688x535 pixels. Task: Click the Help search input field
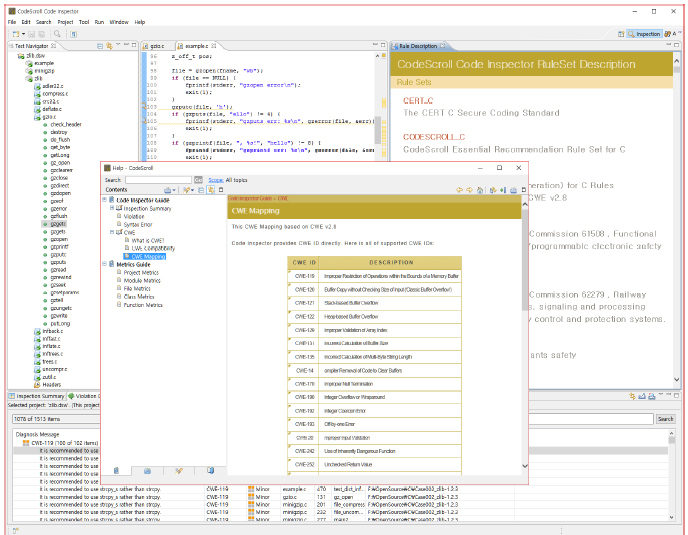(x=158, y=180)
